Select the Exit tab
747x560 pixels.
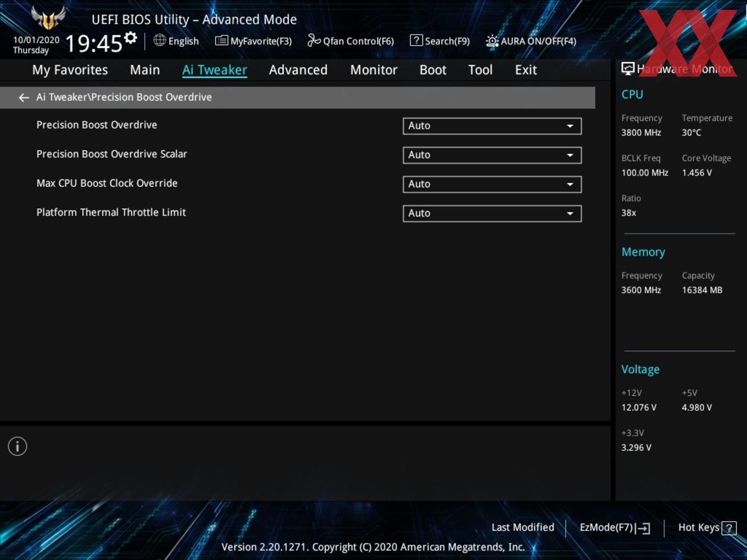click(526, 70)
